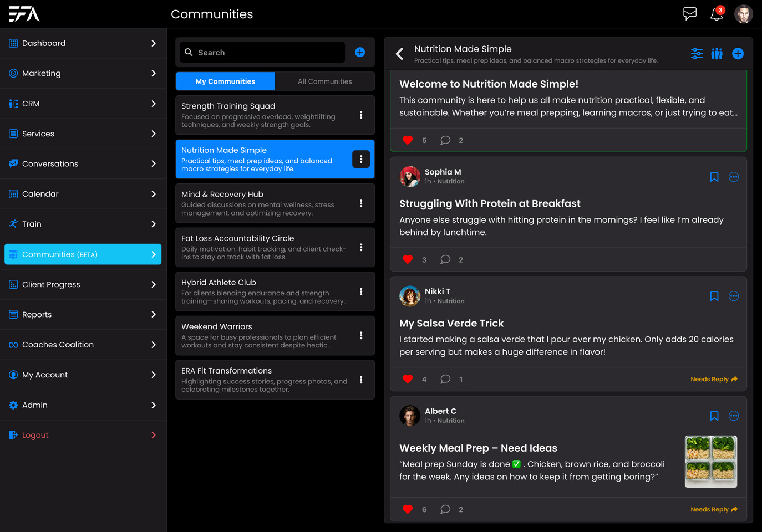
Task: Bookmark Sophia M's post
Action: [x=714, y=177]
